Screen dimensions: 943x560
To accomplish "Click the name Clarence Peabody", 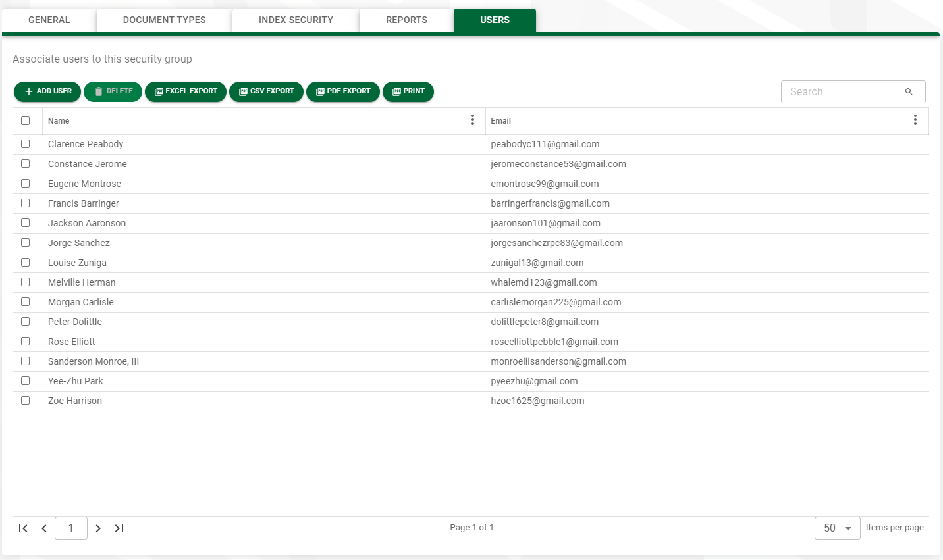I will (86, 144).
